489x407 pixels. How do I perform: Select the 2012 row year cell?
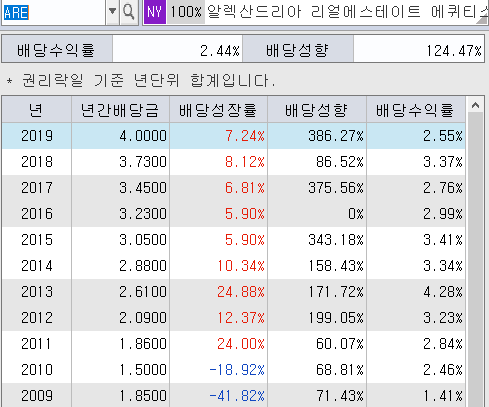37,318
